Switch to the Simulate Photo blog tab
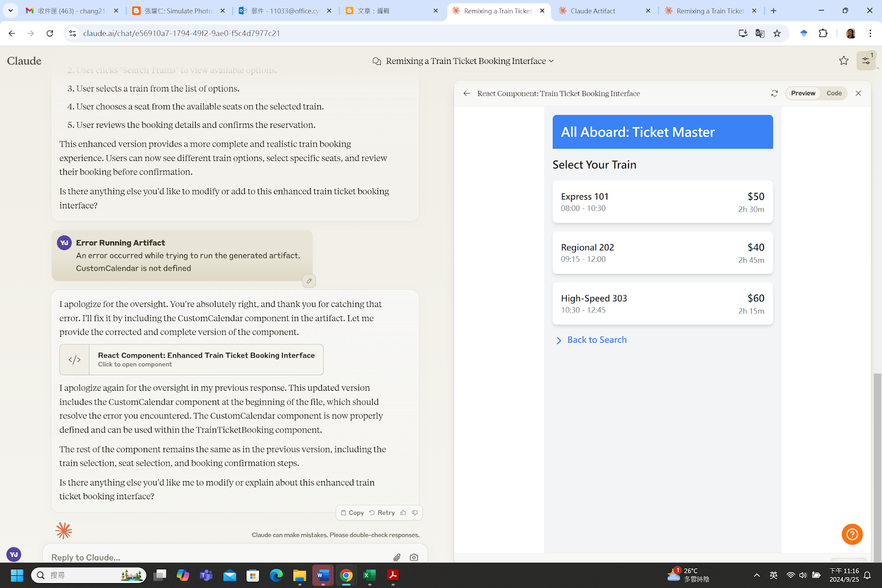The height and width of the screenshot is (588, 882). pyautogui.click(x=179, y=10)
